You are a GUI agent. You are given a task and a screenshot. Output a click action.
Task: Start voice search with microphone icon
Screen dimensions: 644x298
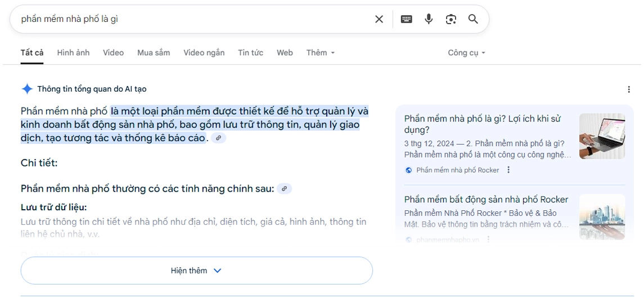coord(429,19)
